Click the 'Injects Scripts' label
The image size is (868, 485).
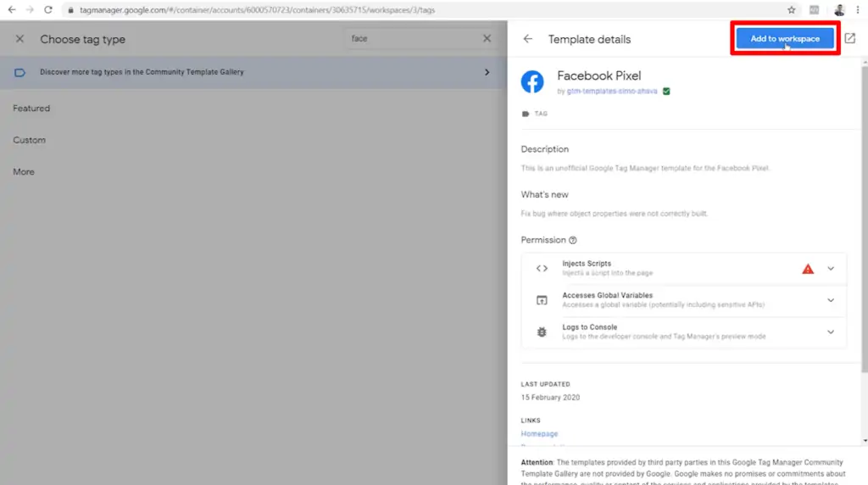click(x=587, y=264)
